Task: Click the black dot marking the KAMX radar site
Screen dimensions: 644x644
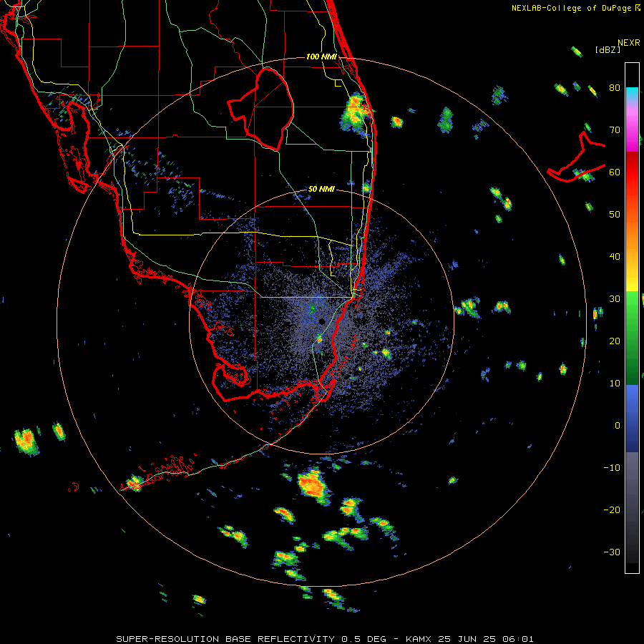Action: pos(321,321)
